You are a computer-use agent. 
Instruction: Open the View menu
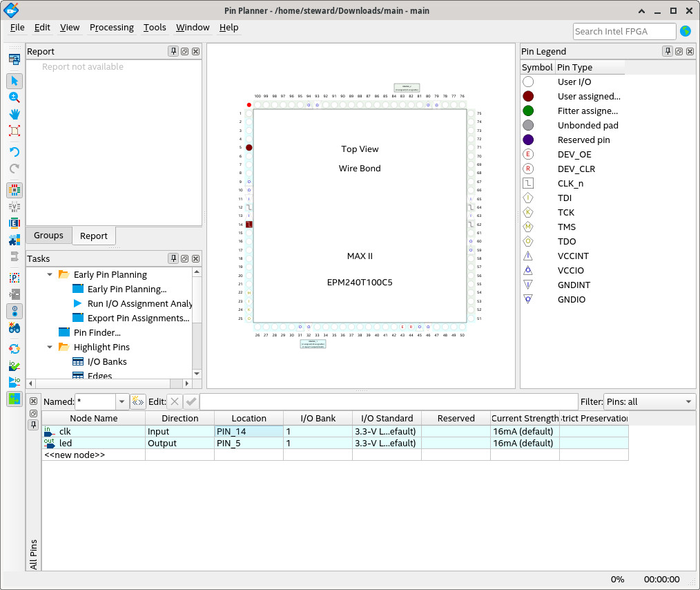(x=70, y=27)
